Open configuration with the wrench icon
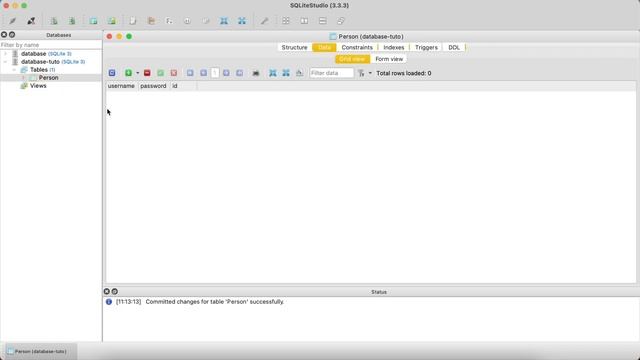The width and height of the screenshot is (640, 360). coord(264,21)
